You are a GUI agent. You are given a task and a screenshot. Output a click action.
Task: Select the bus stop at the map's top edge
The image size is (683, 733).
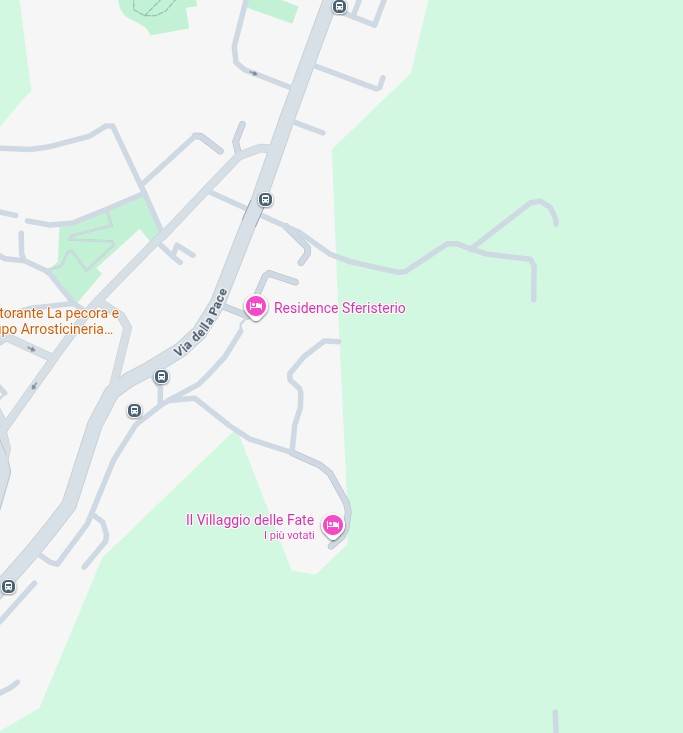339,7
